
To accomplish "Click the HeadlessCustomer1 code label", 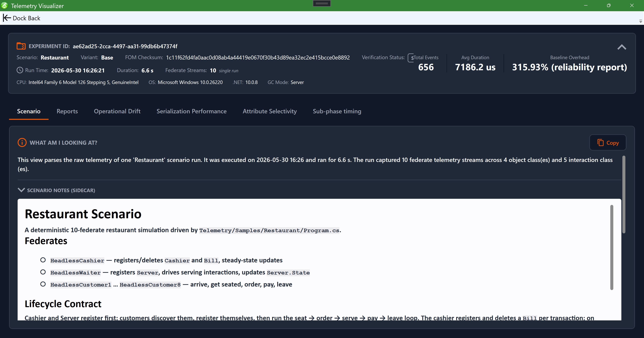I will [x=81, y=285].
